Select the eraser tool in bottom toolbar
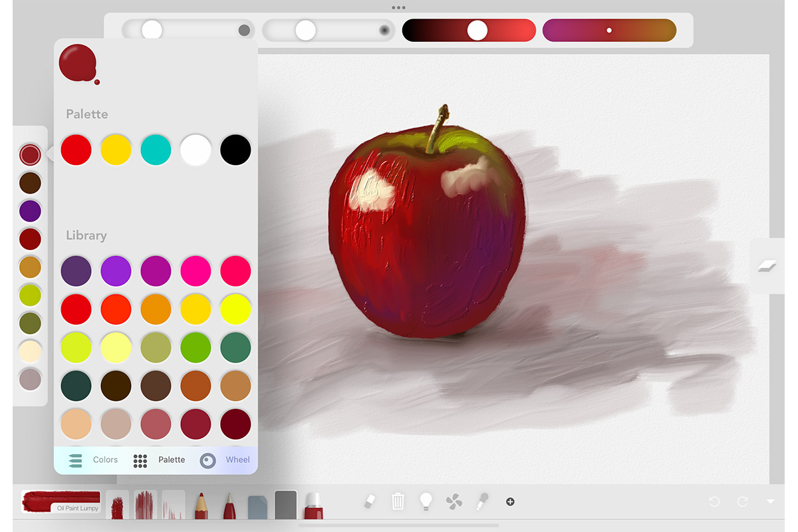Screen dimensions: 798x532 (x=370, y=501)
